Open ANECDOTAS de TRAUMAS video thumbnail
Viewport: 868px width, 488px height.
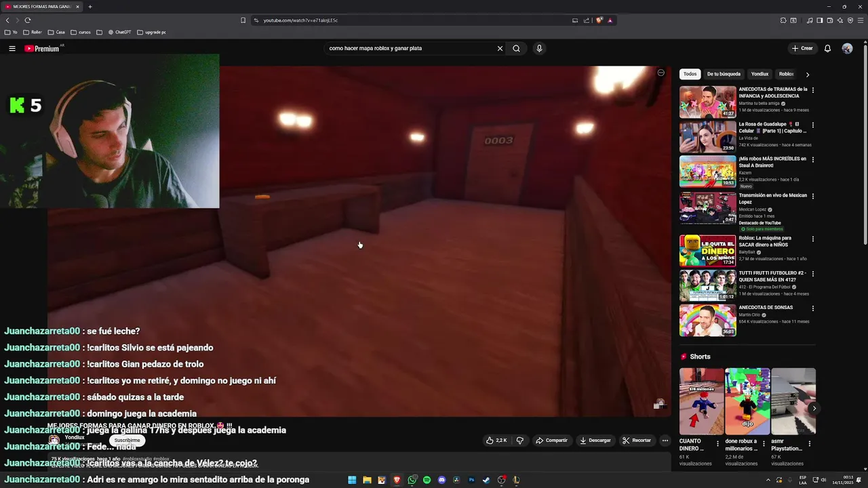707,102
